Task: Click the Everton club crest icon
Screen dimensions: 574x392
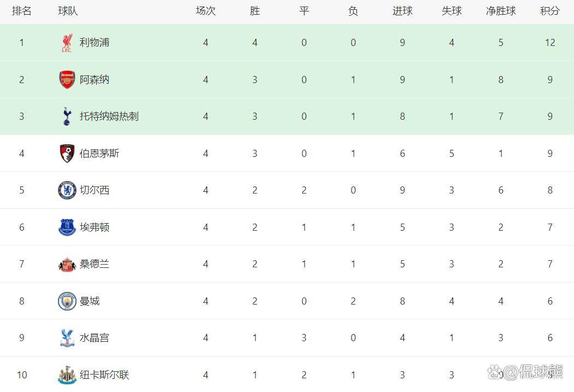Action: click(67, 227)
